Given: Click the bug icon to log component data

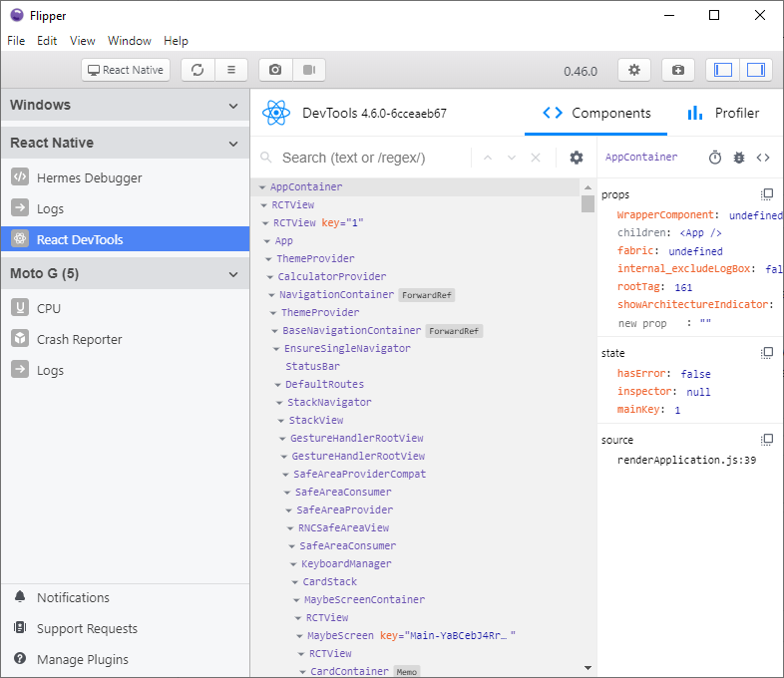Looking at the screenshot, I should click(x=739, y=158).
